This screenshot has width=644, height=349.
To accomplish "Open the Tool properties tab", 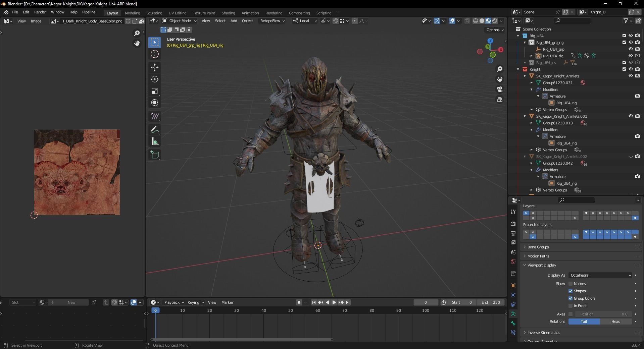I will coord(513,212).
